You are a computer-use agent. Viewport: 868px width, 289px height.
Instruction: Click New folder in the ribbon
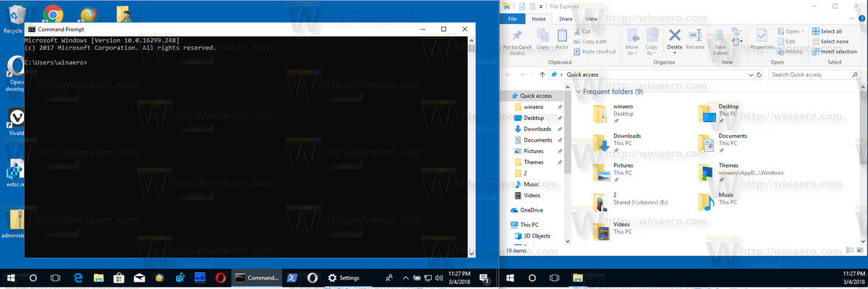[720, 42]
